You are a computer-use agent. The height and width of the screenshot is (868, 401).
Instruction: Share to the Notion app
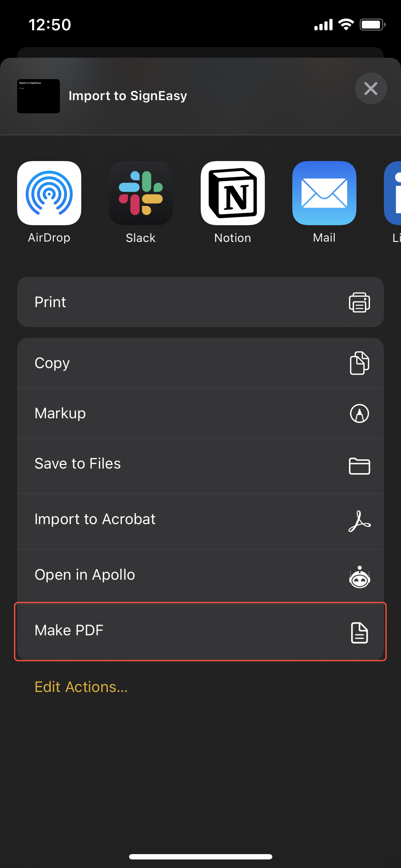[x=233, y=193]
